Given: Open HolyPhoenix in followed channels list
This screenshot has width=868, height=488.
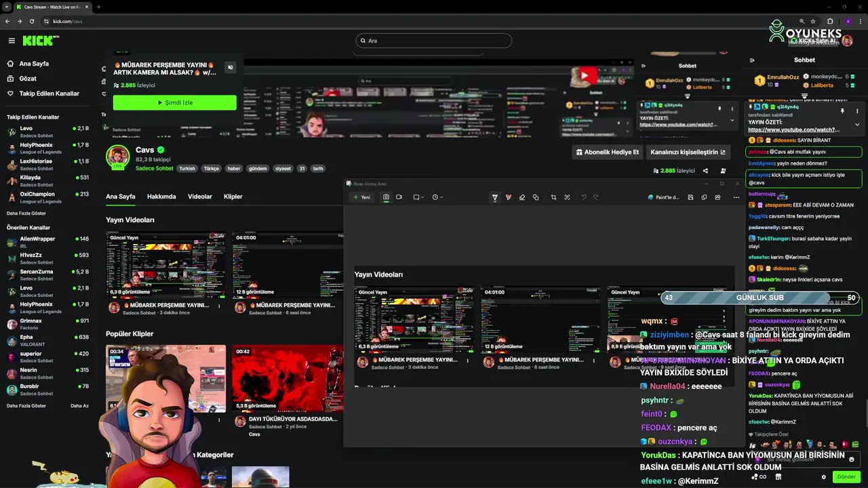Looking at the screenshot, I should (47, 148).
